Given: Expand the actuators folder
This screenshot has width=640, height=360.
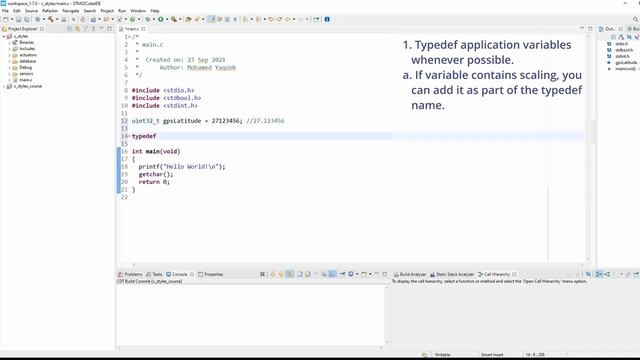Looking at the screenshot, I should coord(9,55).
